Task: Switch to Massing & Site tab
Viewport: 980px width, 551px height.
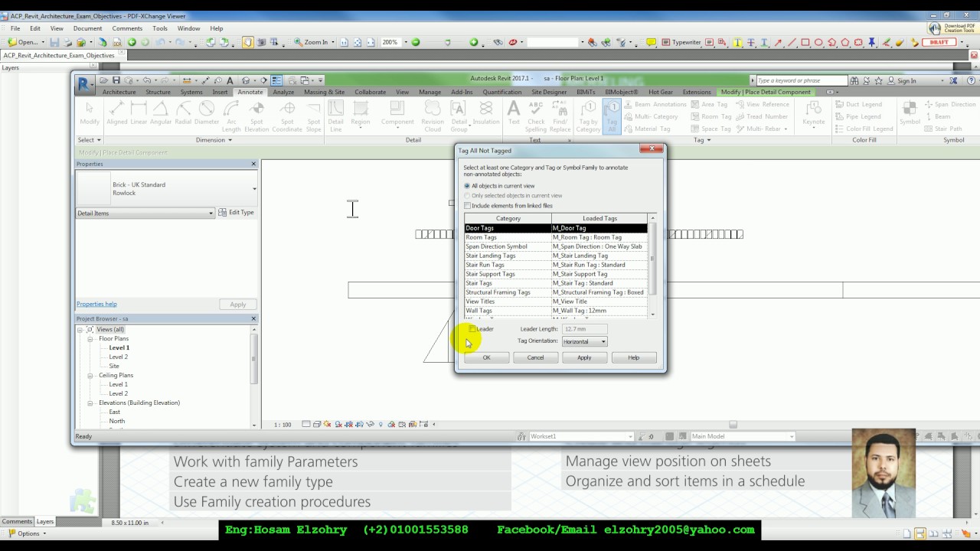Action: click(324, 92)
